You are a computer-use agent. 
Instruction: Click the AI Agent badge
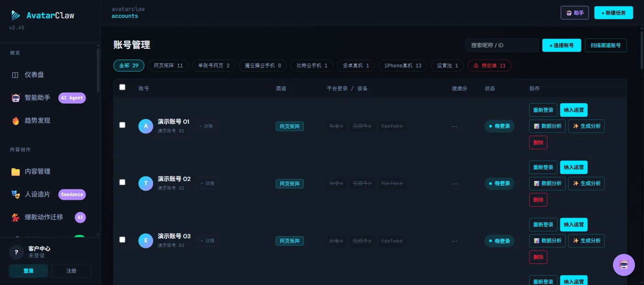[72, 98]
